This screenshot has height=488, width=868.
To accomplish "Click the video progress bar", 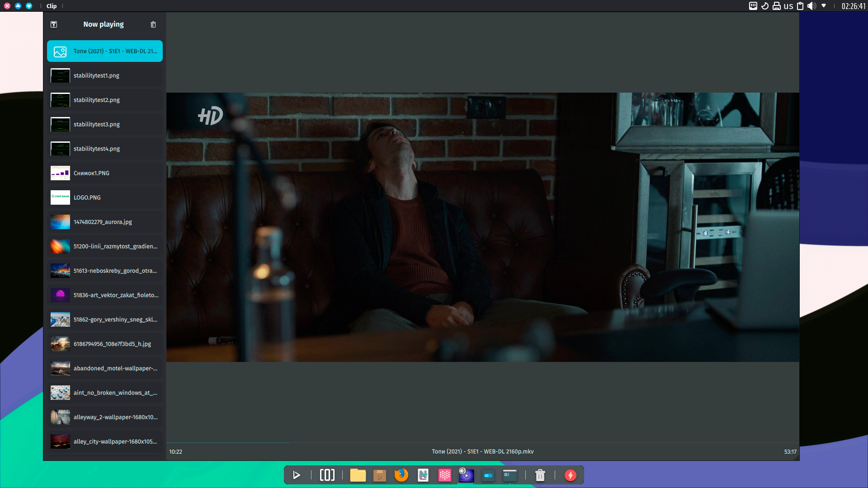I will pyautogui.click(x=482, y=443).
